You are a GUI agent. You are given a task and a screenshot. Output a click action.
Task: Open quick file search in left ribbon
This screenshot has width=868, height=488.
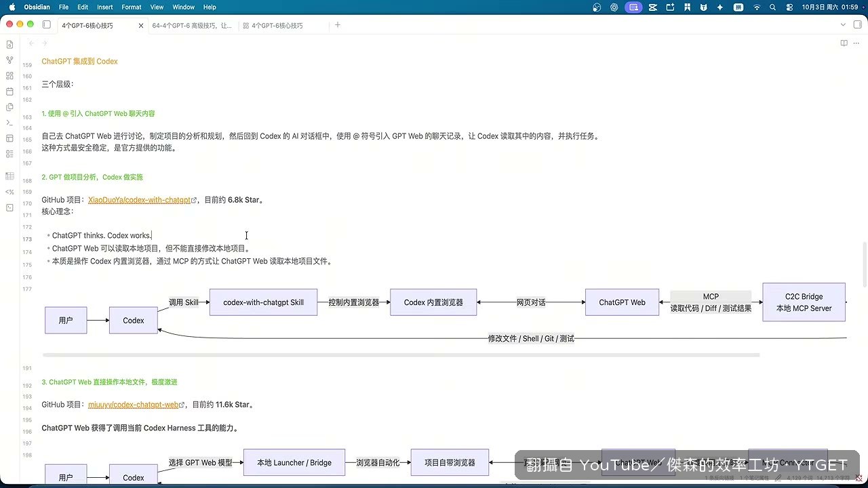pos(9,45)
